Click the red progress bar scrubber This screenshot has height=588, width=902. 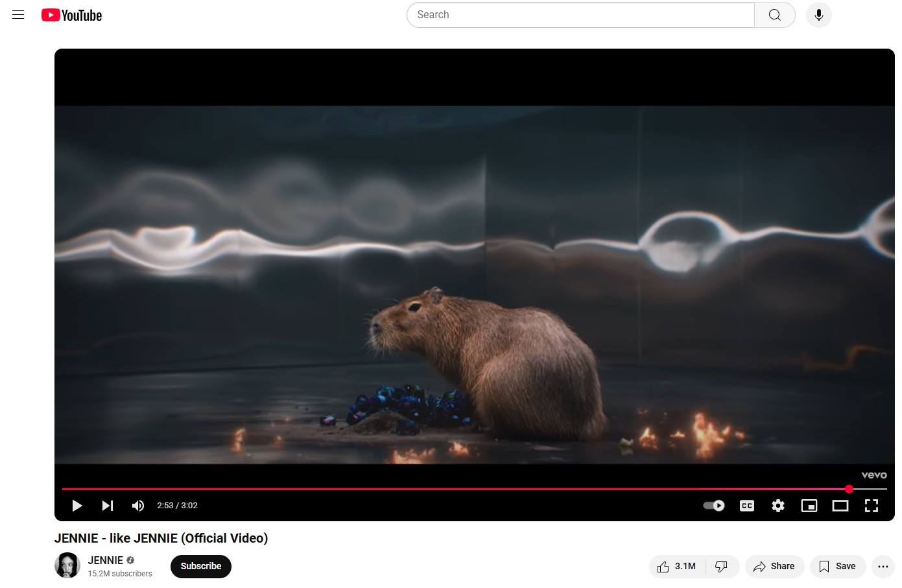[x=849, y=489]
